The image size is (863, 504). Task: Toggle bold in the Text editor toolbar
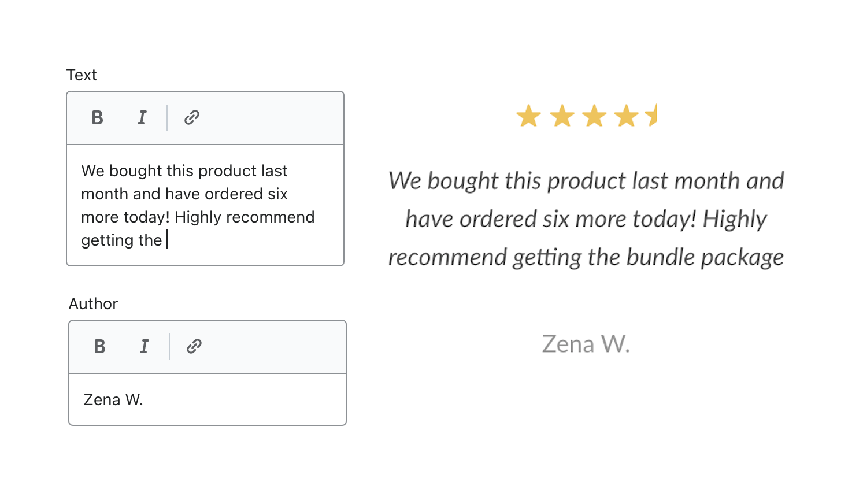tap(98, 118)
